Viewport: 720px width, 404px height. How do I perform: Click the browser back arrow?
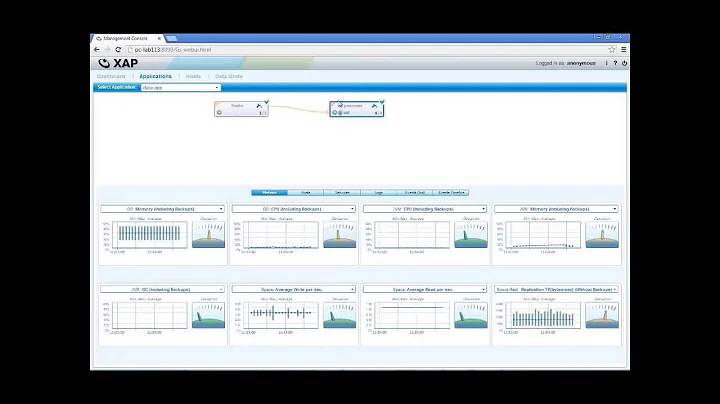(x=96, y=50)
